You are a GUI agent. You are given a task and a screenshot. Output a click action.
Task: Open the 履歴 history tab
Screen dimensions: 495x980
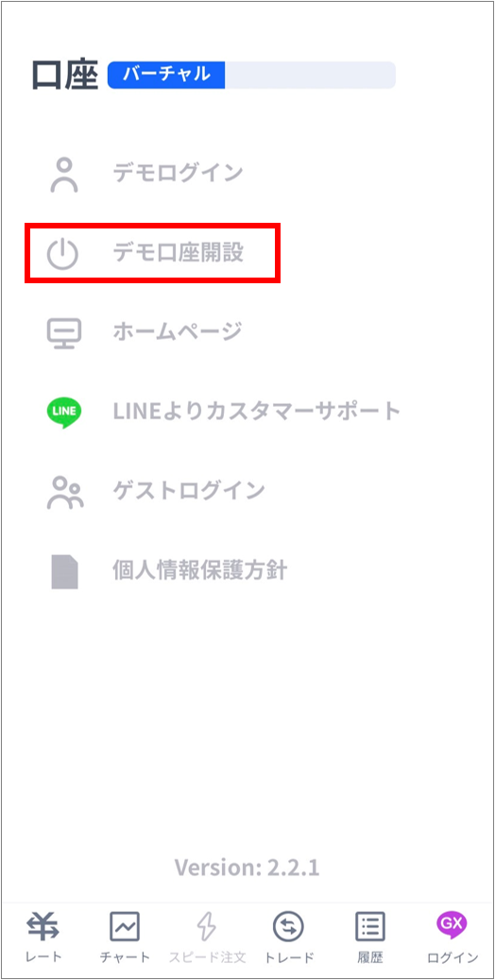tap(370, 937)
